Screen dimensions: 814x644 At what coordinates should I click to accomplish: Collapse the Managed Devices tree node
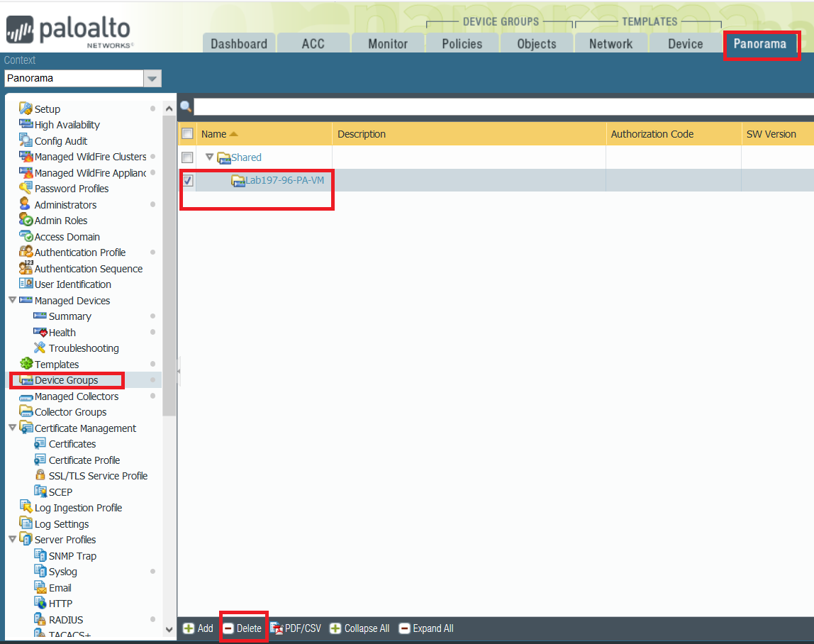[13, 300]
